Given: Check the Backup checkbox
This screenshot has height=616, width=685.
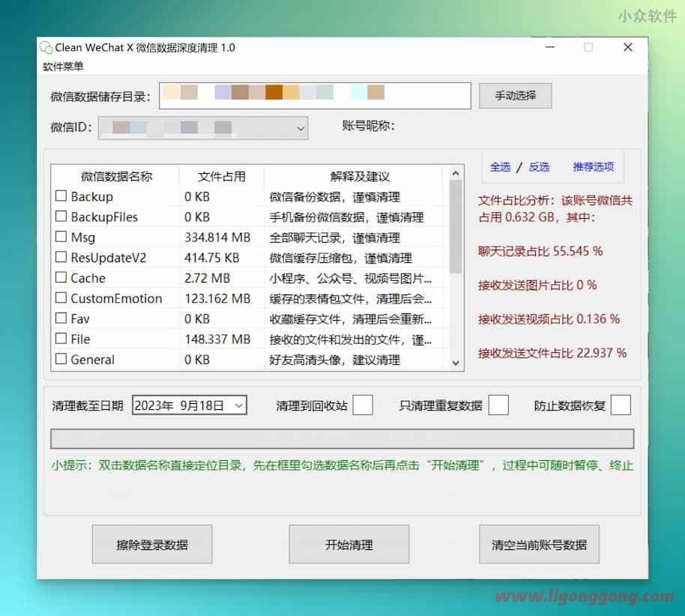Looking at the screenshot, I should (x=61, y=197).
